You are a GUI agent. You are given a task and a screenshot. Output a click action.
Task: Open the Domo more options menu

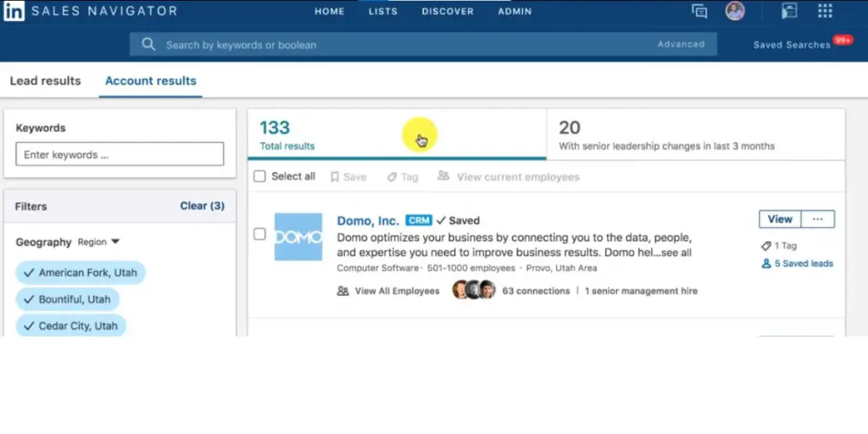(817, 220)
